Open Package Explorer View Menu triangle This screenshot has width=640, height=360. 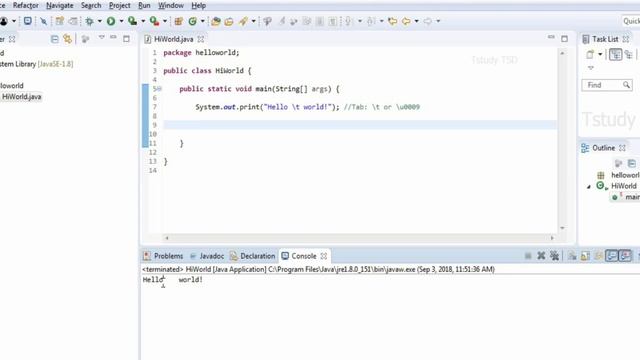[102, 38]
